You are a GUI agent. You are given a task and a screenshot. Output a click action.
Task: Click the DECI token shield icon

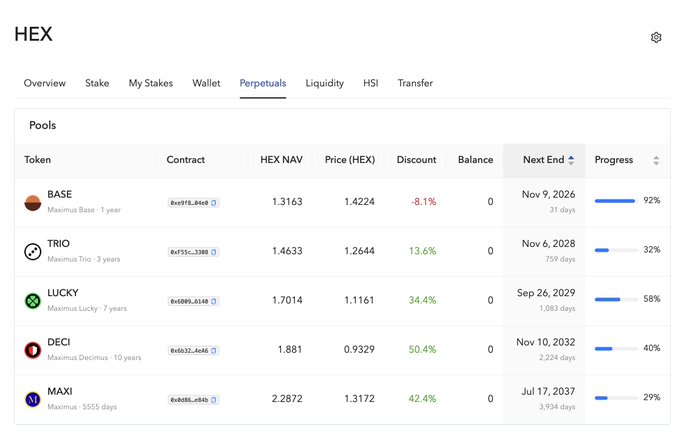pos(33,350)
